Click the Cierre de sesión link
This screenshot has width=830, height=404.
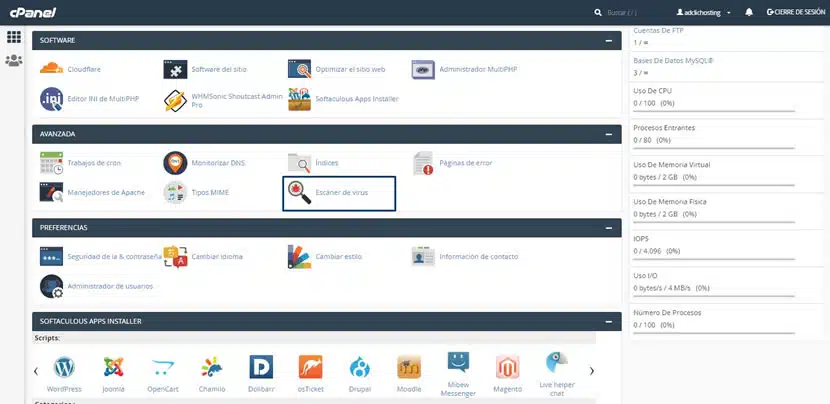[796, 12]
